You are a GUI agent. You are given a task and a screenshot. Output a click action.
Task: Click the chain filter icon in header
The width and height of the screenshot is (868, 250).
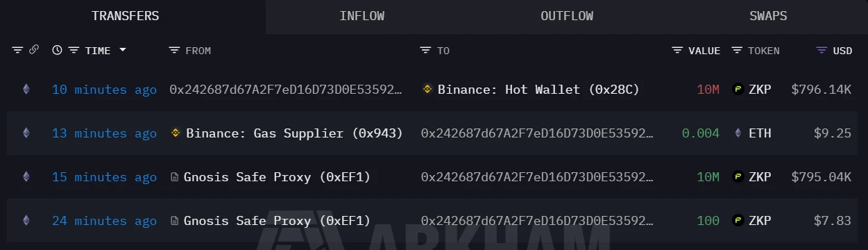click(33, 50)
